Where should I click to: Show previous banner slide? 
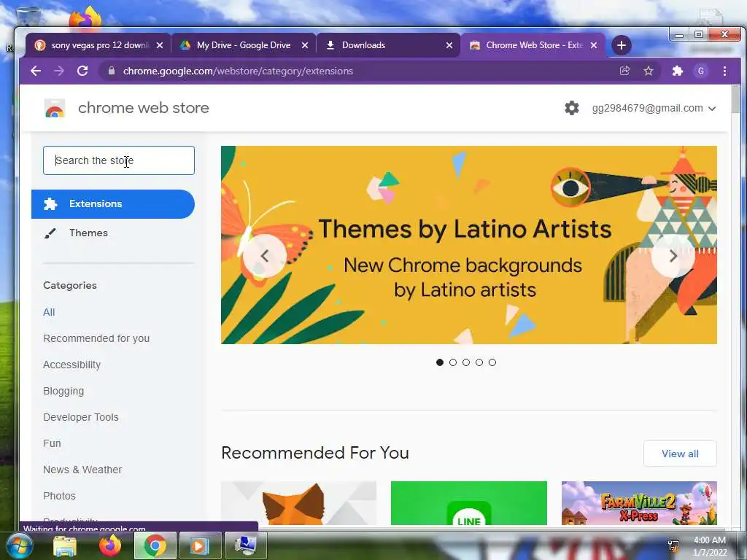[265, 256]
